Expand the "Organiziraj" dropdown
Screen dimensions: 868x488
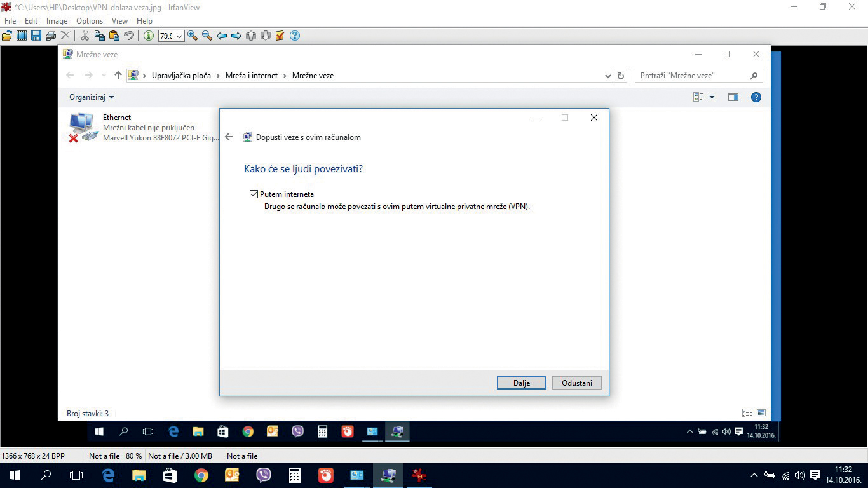pos(92,97)
